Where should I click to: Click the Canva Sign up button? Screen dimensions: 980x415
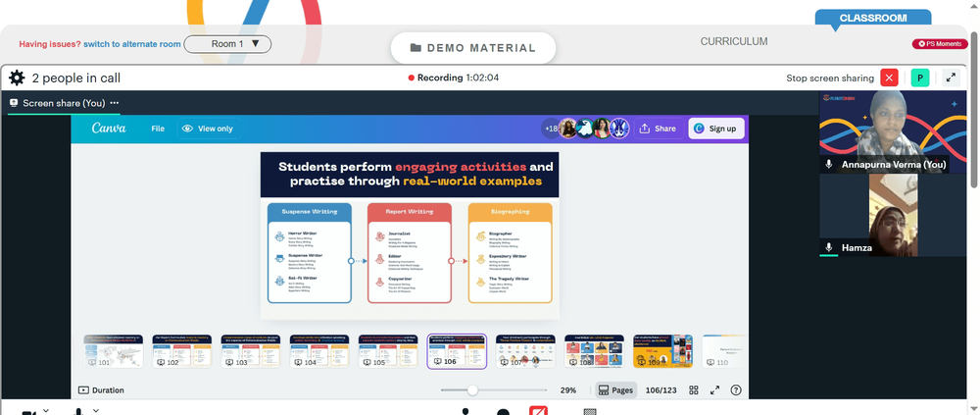tap(716, 129)
